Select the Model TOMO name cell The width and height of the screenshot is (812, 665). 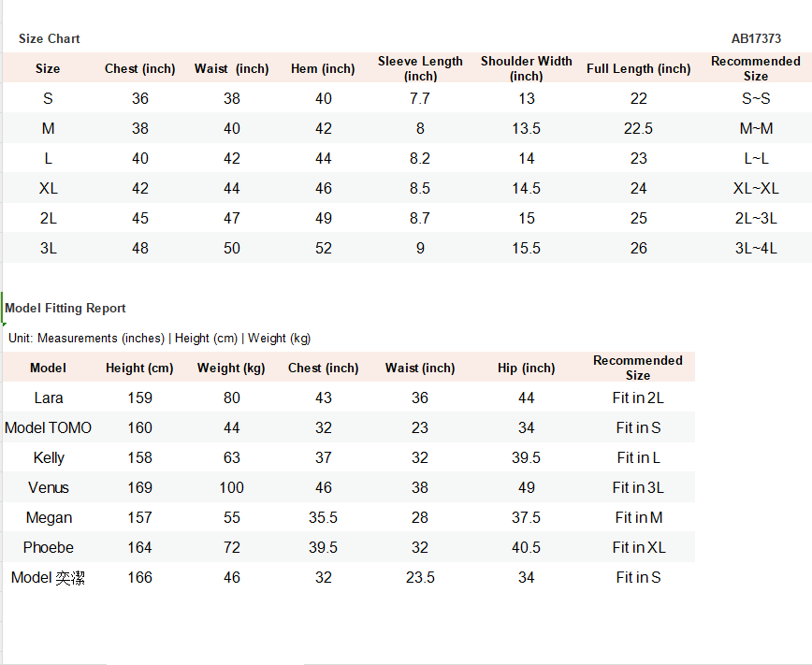pos(48,427)
